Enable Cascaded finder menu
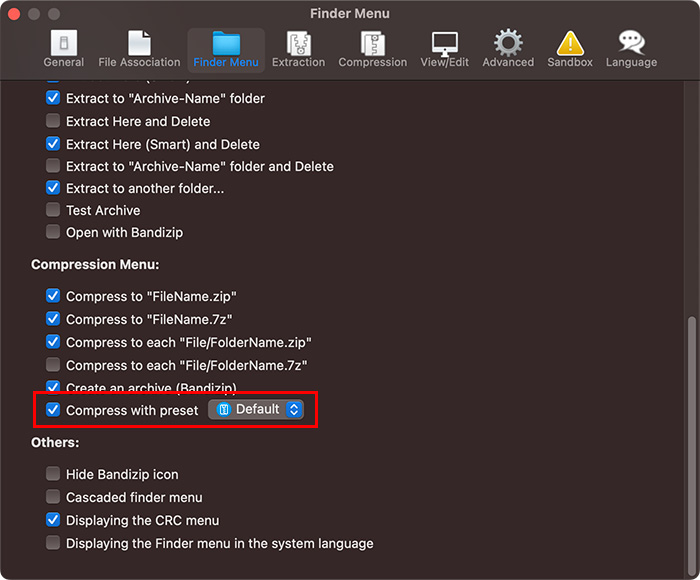This screenshot has height=580, width=700. [54, 497]
